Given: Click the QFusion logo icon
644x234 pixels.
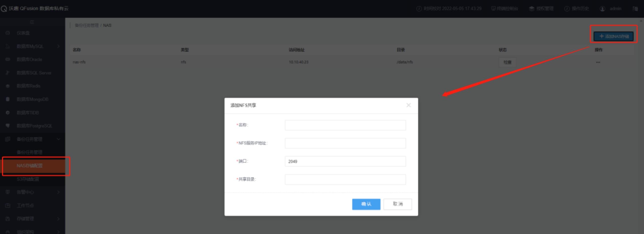Looking at the screenshot, I should tap(4, 9).
